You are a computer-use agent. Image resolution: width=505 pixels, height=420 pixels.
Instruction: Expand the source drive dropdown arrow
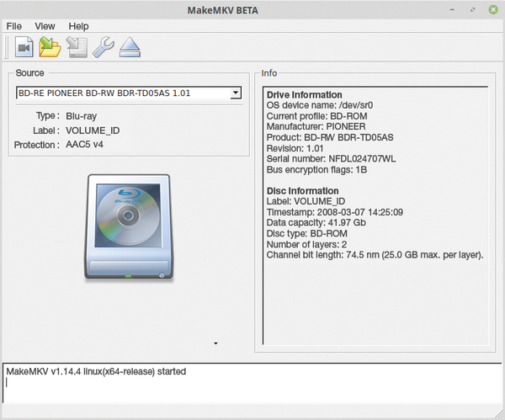tap(236, 93)
